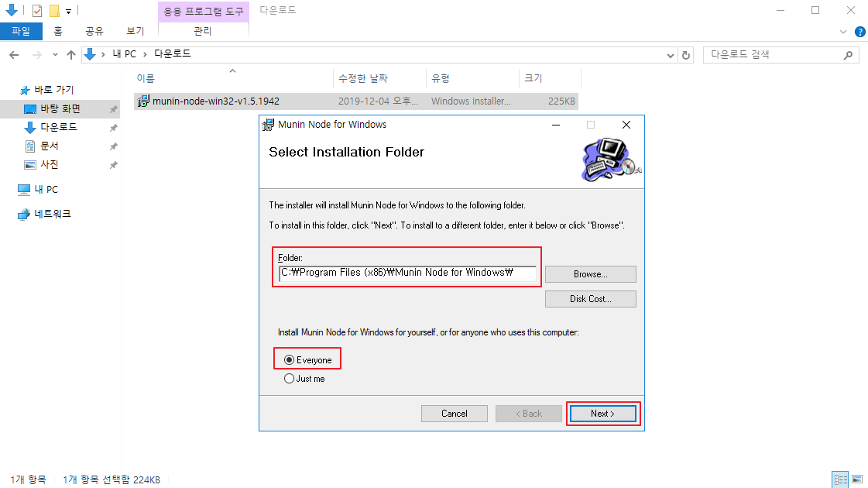This screenshot has width=868, height=488.
Task: Go up one folder with up arrow
Action: [x=71, y=54]
